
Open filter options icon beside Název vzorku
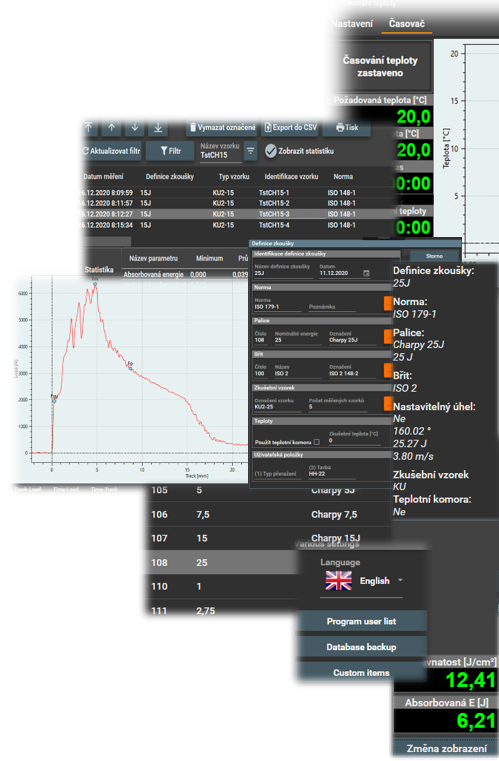point(250,151)
